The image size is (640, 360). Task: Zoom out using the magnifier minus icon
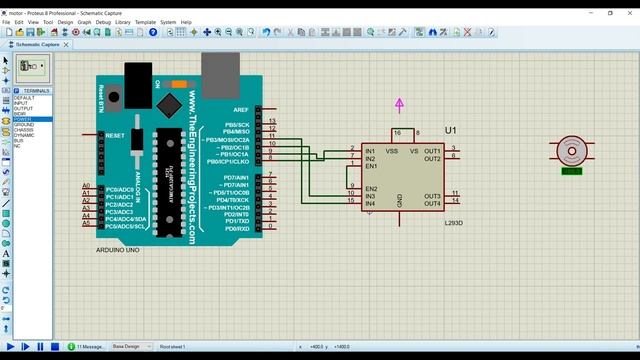(x=229, y=32)
